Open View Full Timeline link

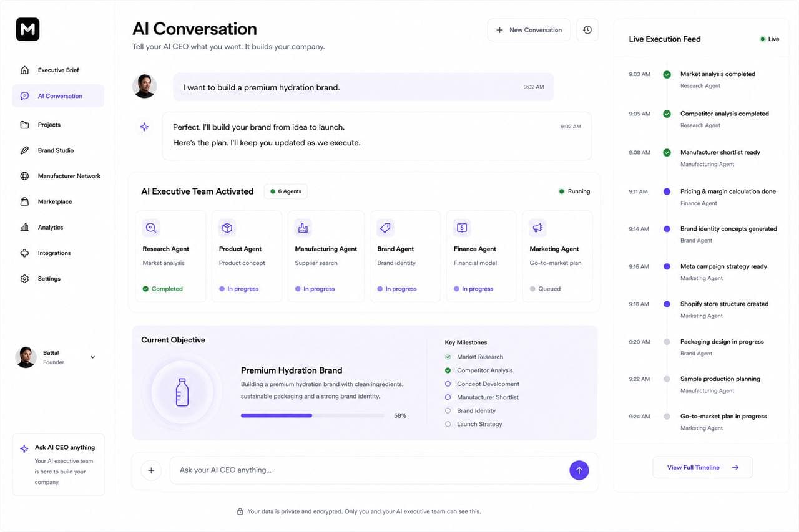pos(702,467)
